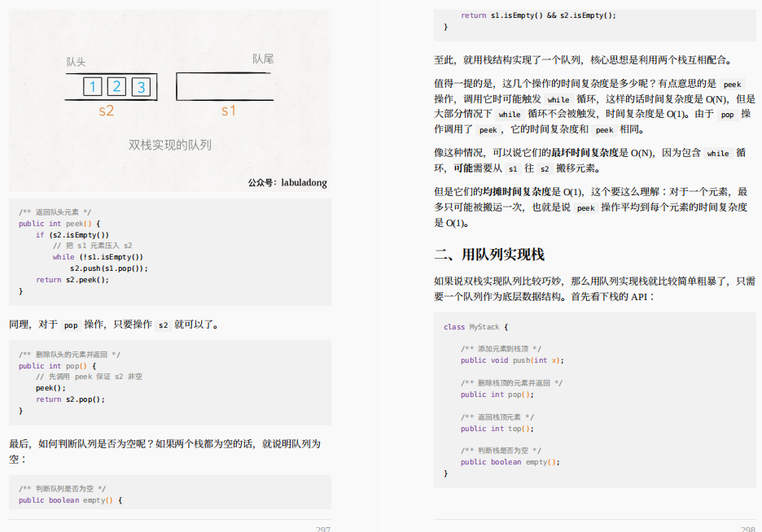Click the code line "class MyStack {"

(x=475, y=327)
